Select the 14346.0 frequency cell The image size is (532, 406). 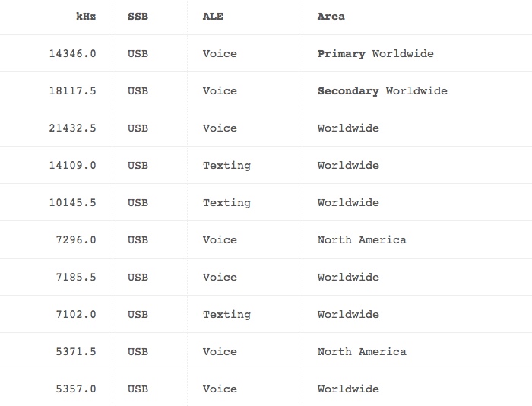[73, 54]
